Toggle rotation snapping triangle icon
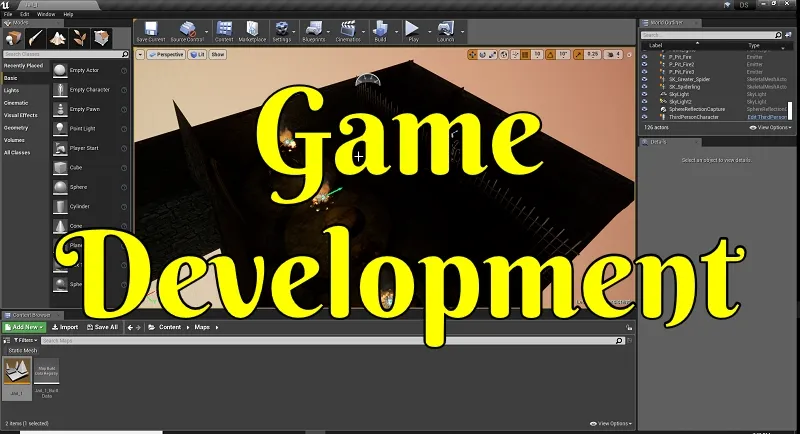The height and width of the screenshot is (434, 800). coord(551,55)
